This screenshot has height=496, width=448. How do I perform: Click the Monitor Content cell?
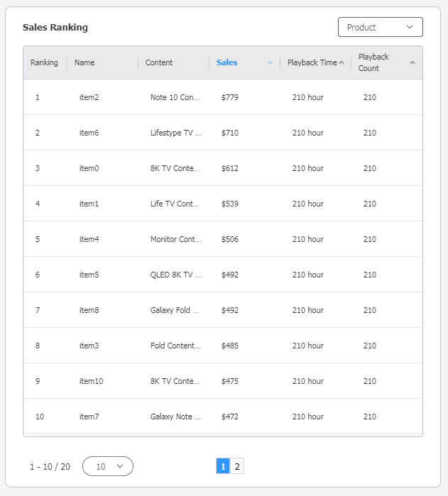(175, 239)
